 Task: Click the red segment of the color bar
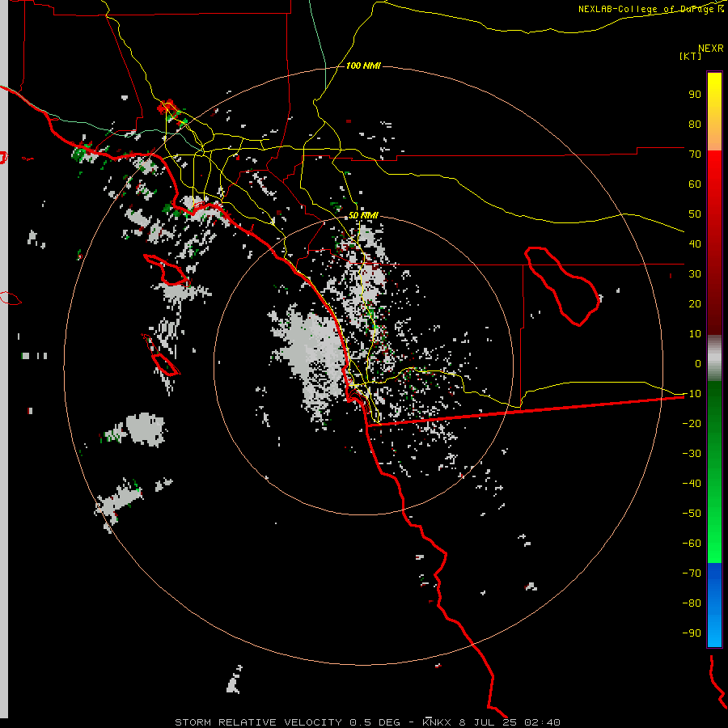click(x=714, y=243)
